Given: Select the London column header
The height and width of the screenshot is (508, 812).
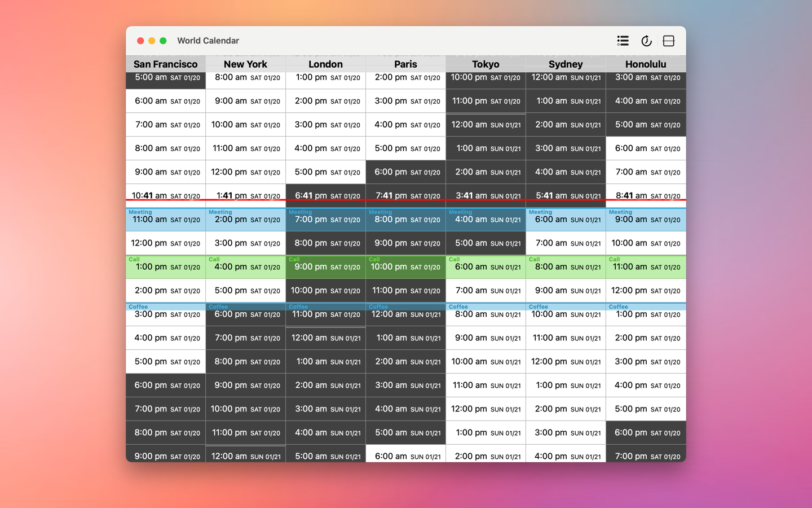Looking at the screenshot, I should click(326, 64).
